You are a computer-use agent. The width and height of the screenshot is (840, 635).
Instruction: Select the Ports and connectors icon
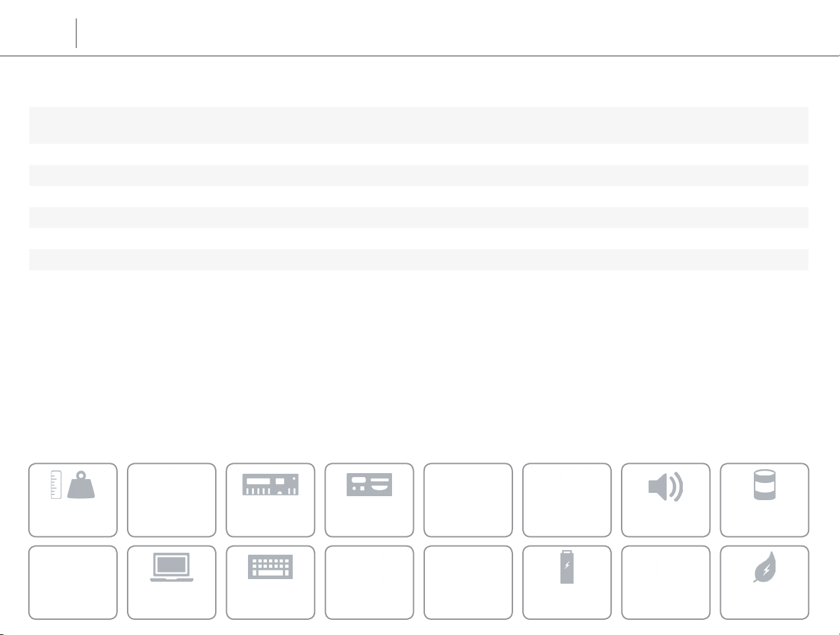(369, 485)
